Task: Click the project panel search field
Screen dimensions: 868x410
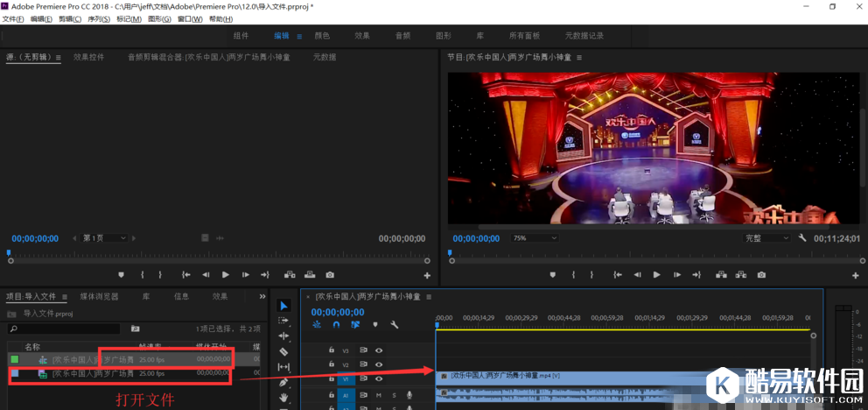Action: click(66, 329)
